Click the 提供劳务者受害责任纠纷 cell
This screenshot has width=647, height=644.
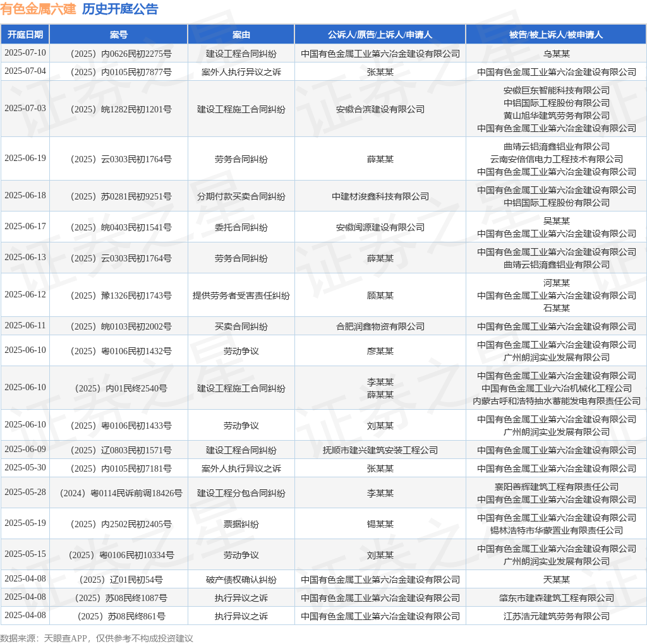tap(241, 295)
